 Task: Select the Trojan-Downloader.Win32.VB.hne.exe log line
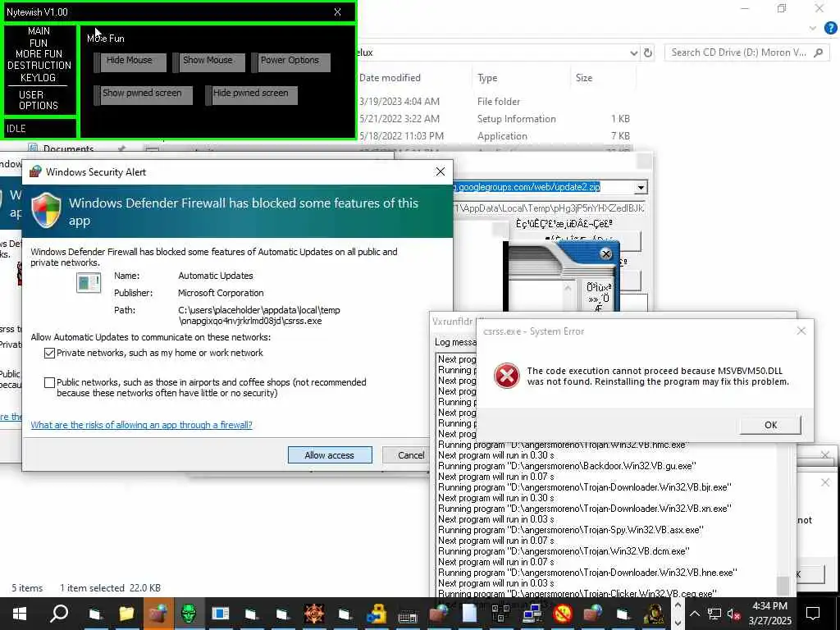coord(587,573)
